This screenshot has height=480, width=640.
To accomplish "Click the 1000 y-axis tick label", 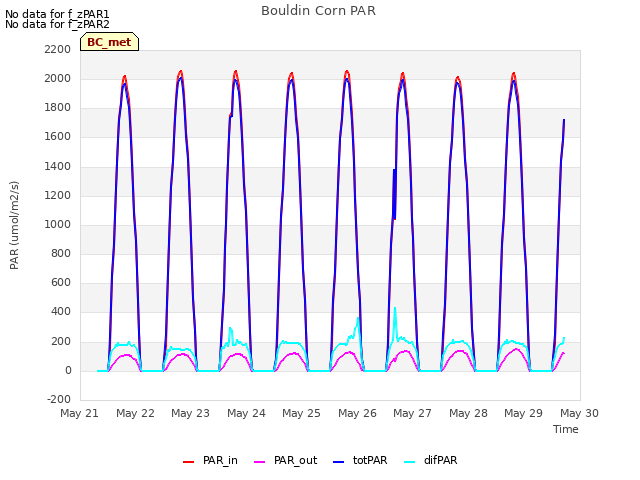I will pos(58,224).
